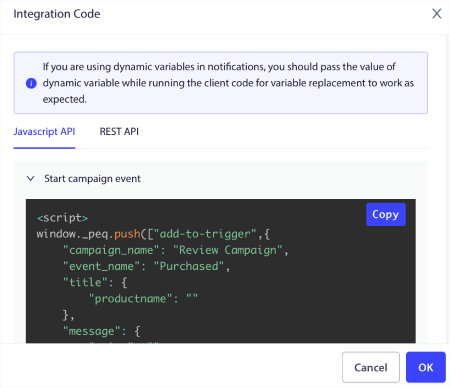Click the productname code line

click(143, 299)
